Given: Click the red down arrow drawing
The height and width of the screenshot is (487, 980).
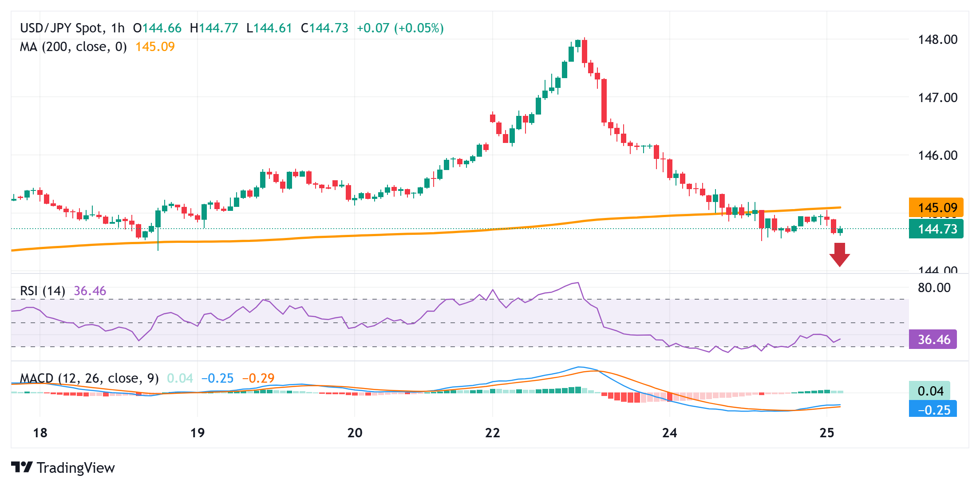Looking at the screenshot, I should pos(839,255).
